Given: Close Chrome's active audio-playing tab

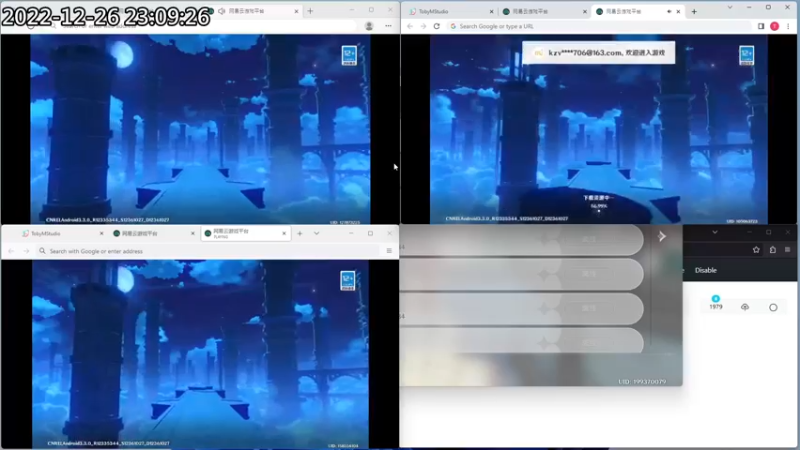Looking at the screenshot, I should coord(678,11).
